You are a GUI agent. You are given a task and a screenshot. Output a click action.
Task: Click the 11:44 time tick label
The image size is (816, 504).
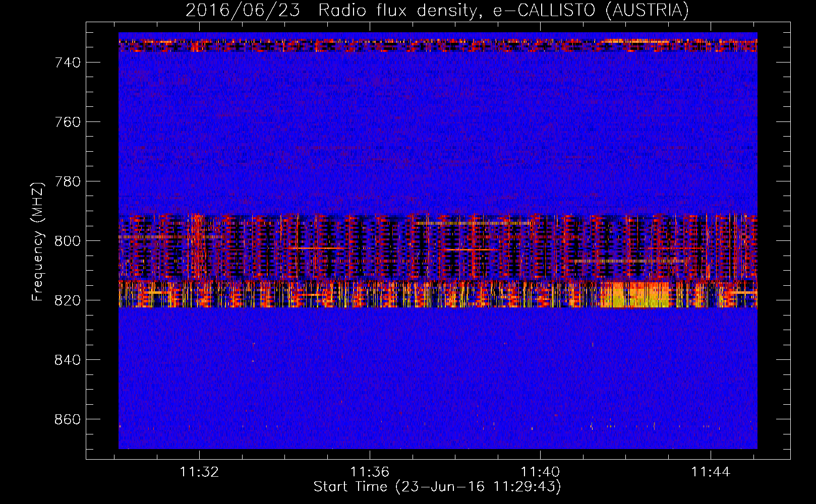(x=711, y=472)
